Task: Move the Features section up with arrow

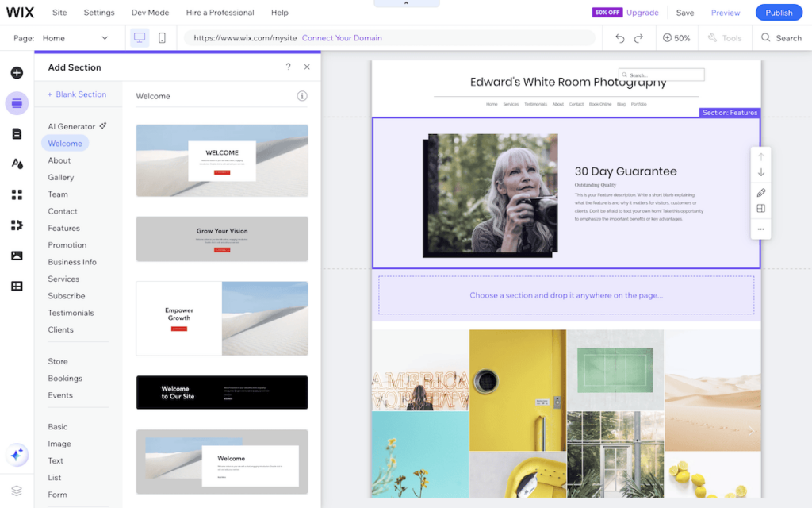Action: [x=760, y=156]
